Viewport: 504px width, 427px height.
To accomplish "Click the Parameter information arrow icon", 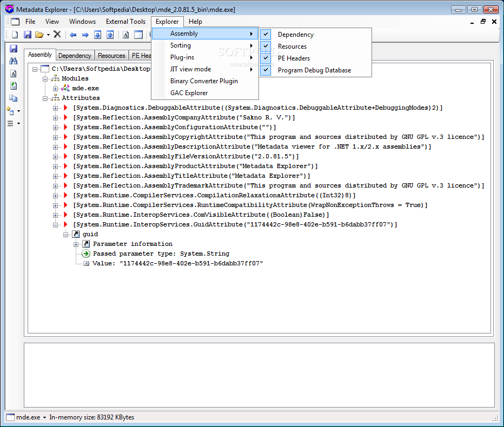I will (86, 244).
